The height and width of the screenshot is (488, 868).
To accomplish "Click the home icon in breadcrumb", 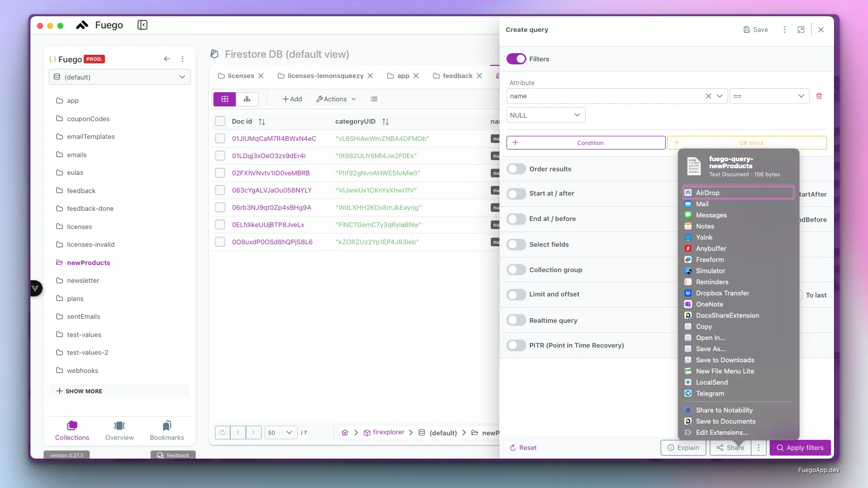I will [345, 432].
